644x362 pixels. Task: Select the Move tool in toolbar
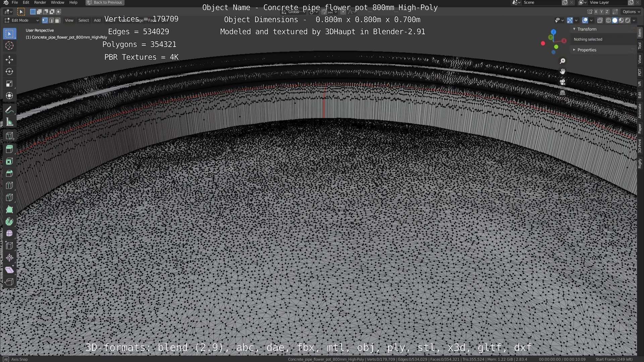point(9,60)
